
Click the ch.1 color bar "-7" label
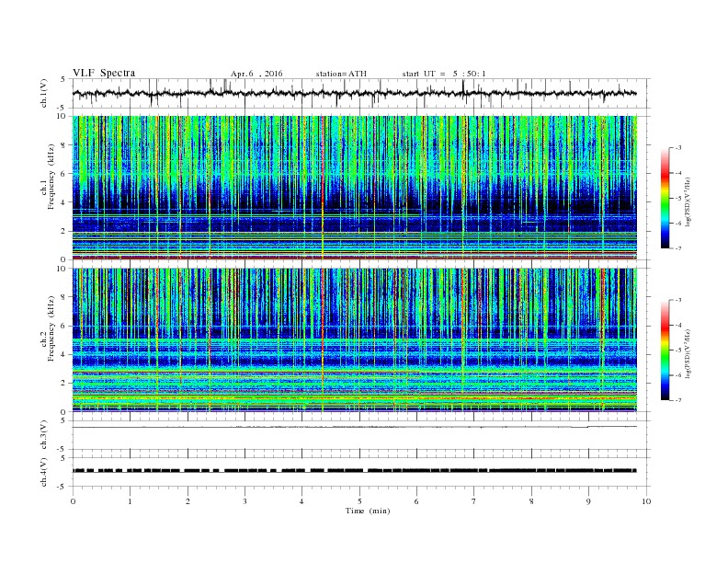(678, 248)
